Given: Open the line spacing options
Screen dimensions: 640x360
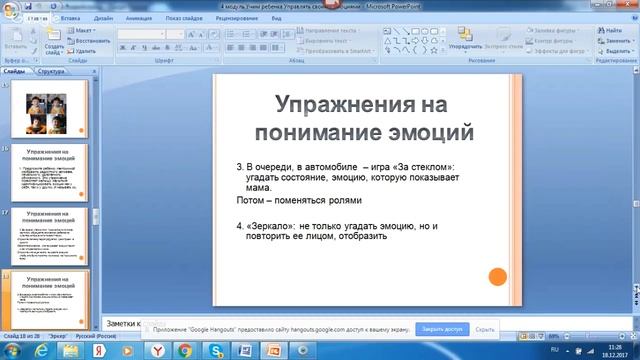Looking at the screenshot, I should click(x=288, y=34).
